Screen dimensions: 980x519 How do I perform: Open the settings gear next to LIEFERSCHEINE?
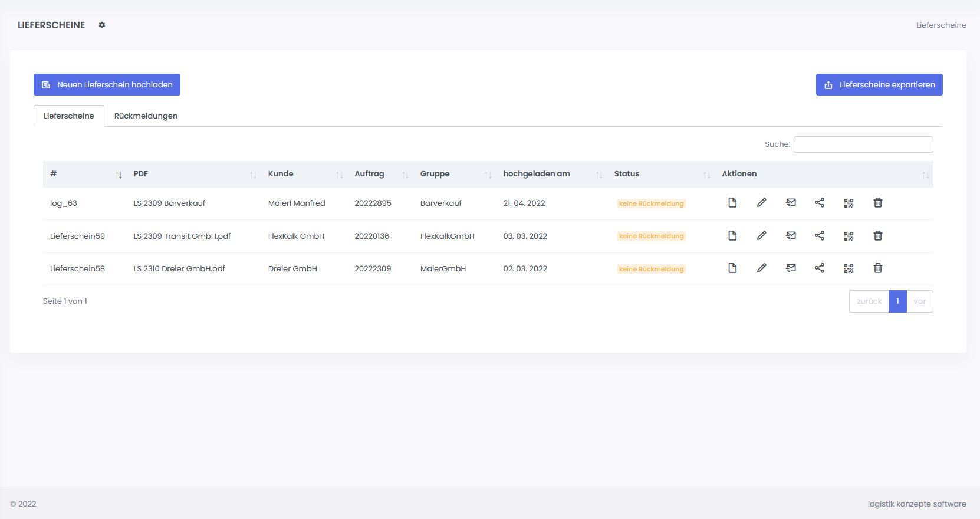pyautogui.click(x=102, y=25)
